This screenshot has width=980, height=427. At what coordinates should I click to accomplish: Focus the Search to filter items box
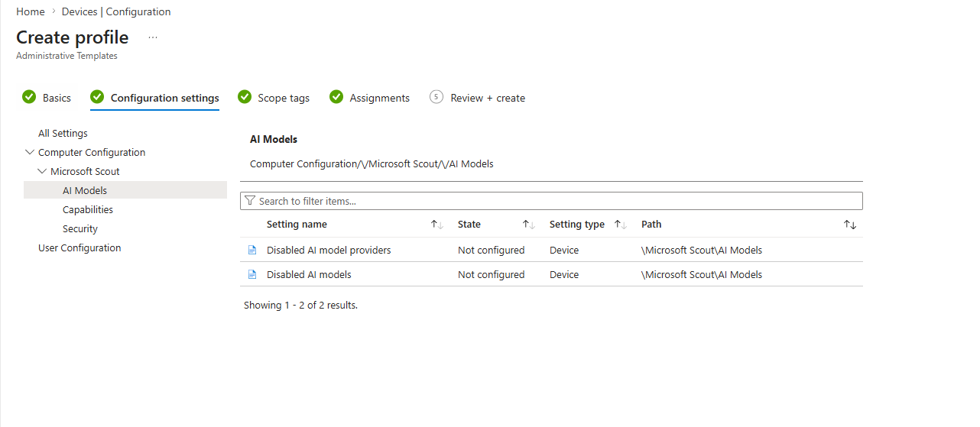point(551,201)
